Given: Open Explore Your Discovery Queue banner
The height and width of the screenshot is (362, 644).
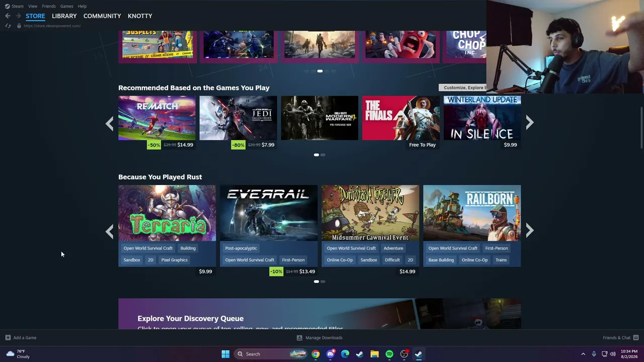Looking at the screenshot, I should pyautogui.click(x=319, y=314).
